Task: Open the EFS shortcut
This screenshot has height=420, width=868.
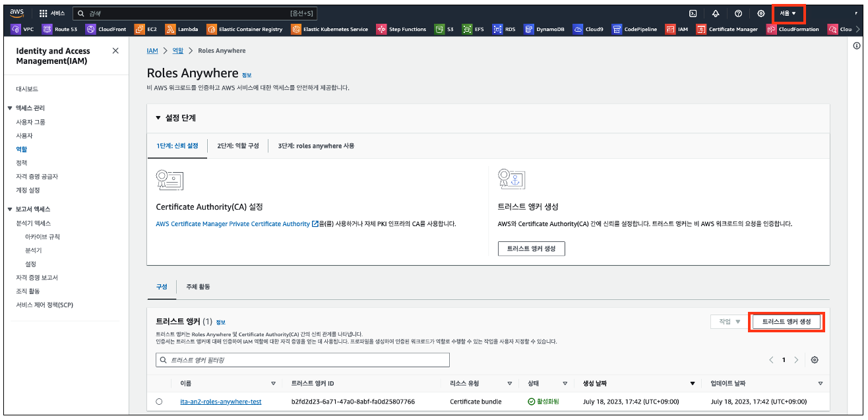Action: 474,29
